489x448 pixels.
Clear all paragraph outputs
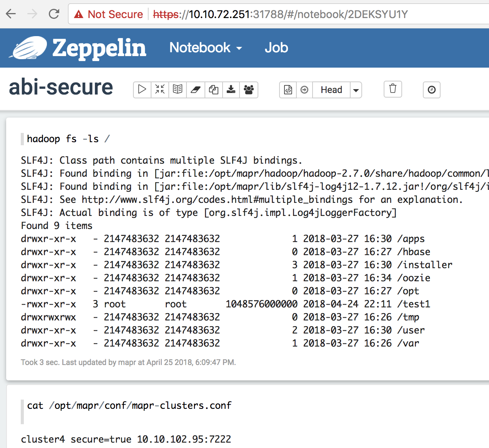[x=195, y=90]
